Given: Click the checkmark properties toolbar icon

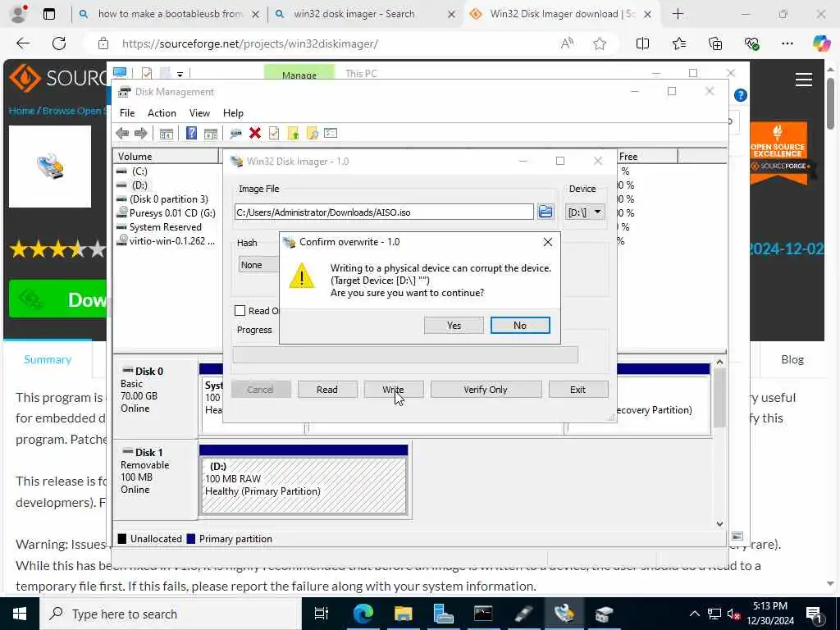Looking at the screenshot, I should click(x=274, y=133).
